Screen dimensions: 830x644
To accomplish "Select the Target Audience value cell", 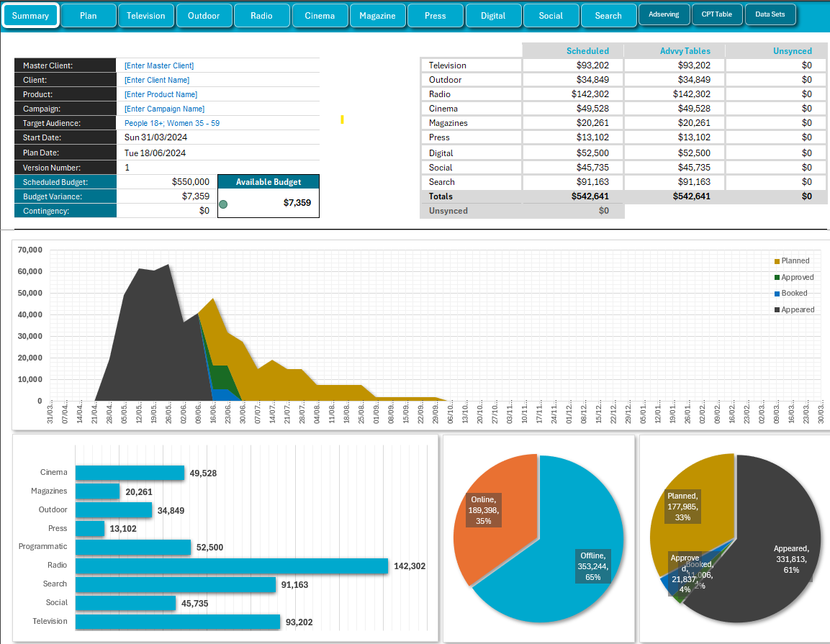I will 172,123.
